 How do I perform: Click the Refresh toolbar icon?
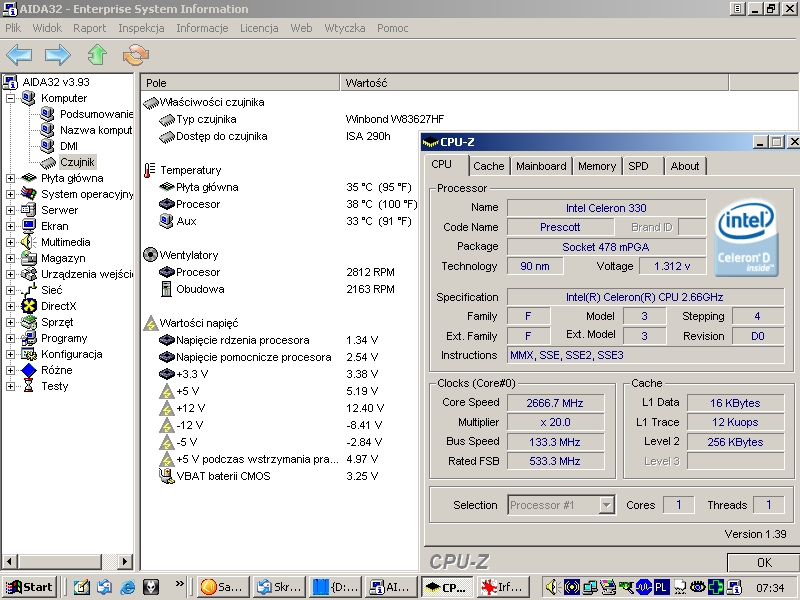click(x=135, y=54)
